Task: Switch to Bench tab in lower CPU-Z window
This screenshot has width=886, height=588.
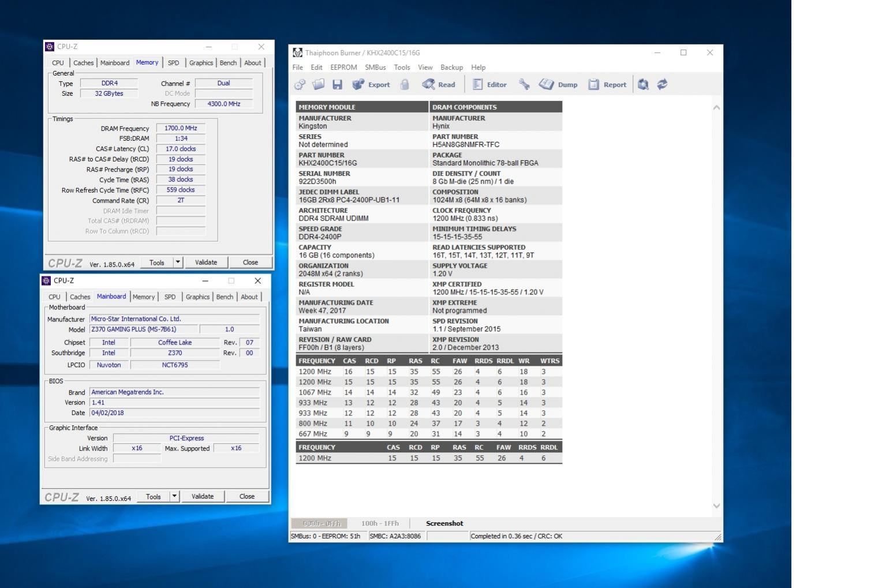Action: [225, 297]
